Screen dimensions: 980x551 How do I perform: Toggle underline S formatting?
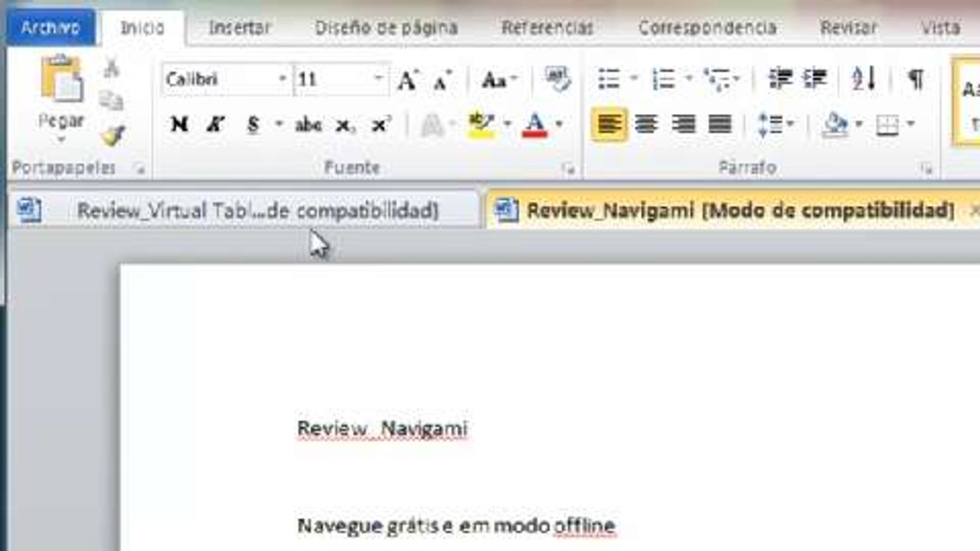coord(253,124)
